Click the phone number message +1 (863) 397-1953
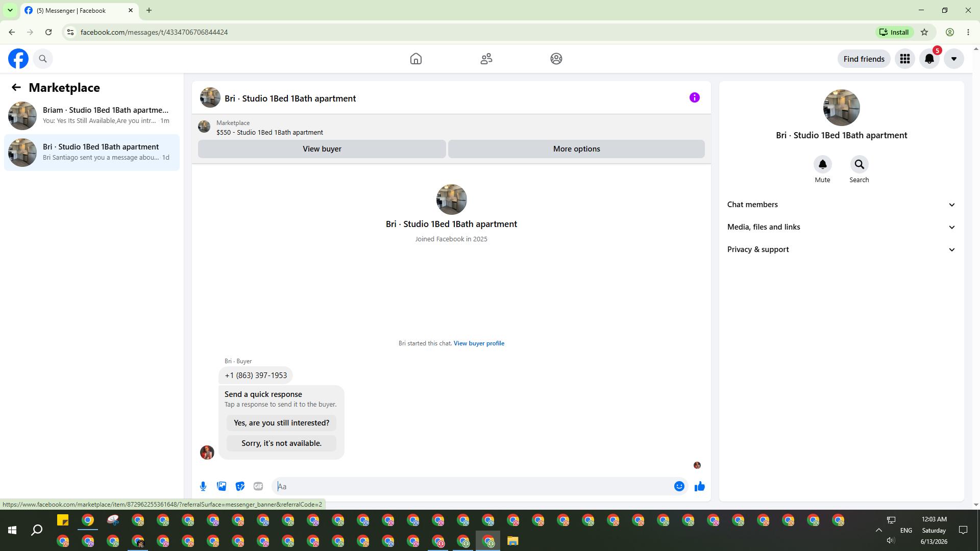 [256, 375]
